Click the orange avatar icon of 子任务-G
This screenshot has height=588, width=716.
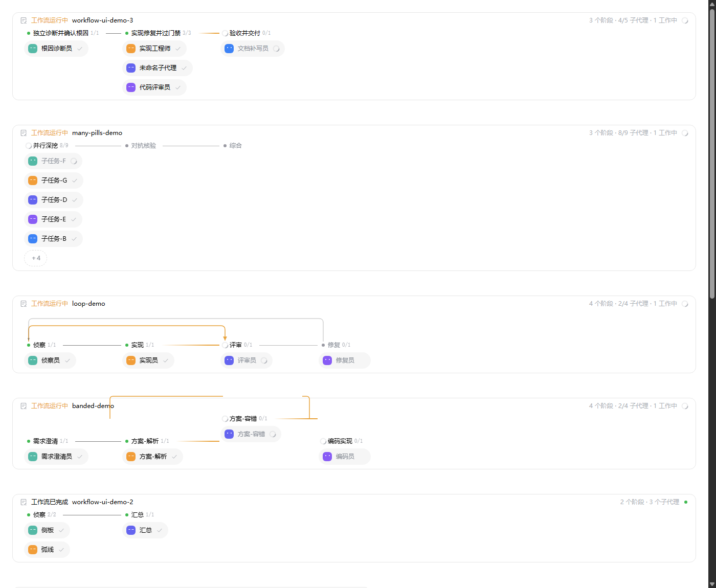click(33, 180)
